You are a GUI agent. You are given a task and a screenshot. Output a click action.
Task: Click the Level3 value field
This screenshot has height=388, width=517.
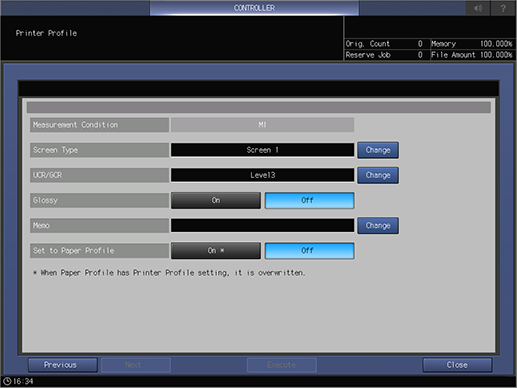tap(263, 175)
